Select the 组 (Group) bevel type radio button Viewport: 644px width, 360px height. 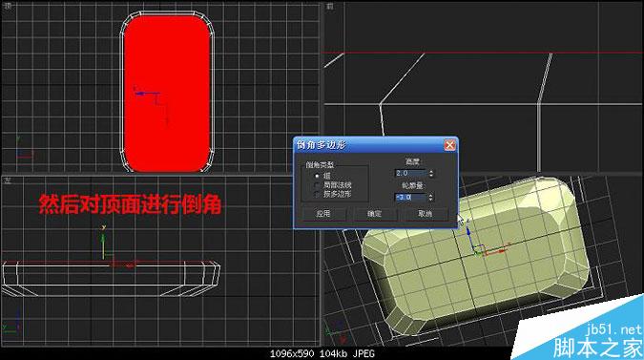(x=316, y=176)
